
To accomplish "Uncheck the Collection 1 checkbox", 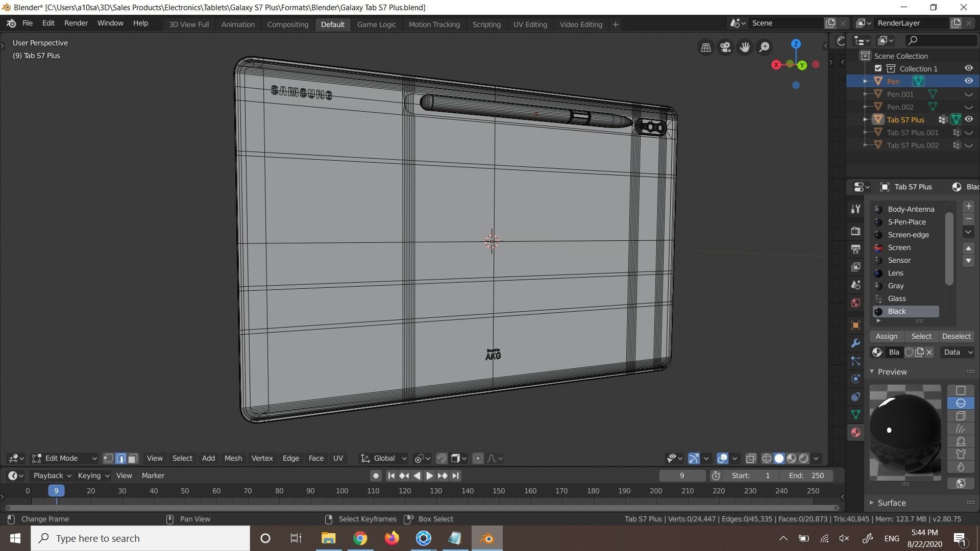I will point(878,68).
